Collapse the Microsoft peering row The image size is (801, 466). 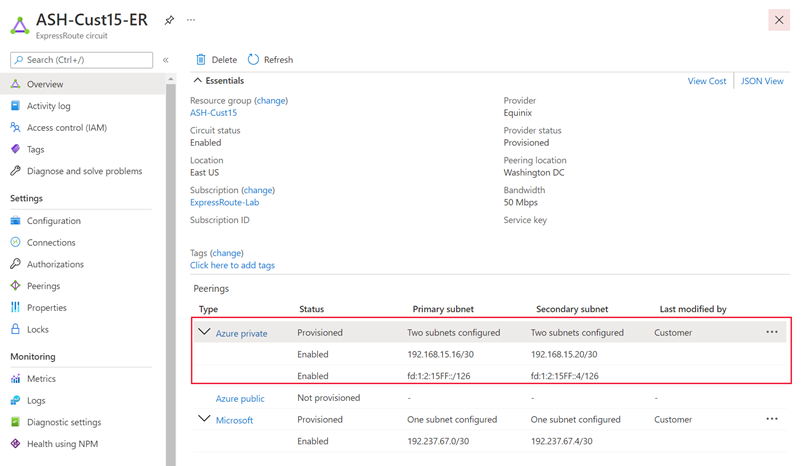pyautogui.click(x=205, y=420)
